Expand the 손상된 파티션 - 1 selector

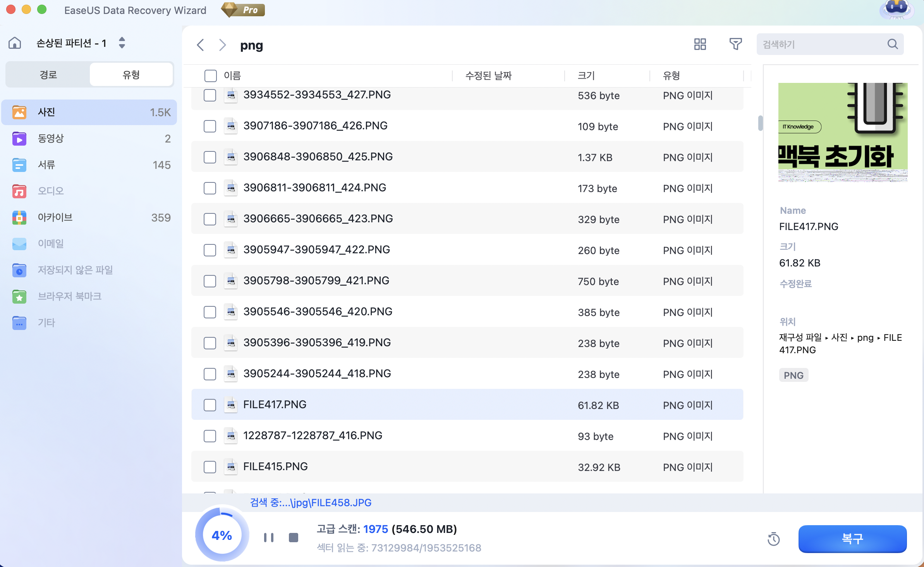pos(122,43)
